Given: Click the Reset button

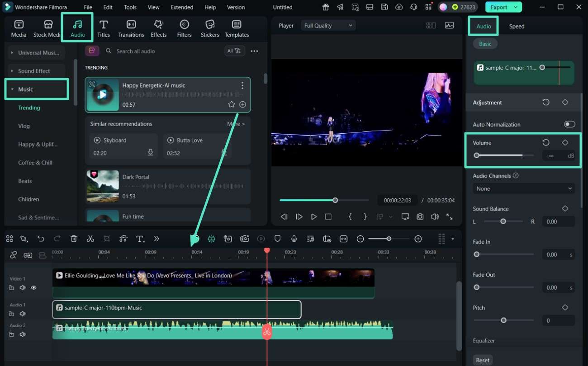Looking at the screenshot, I should (483, 360).
